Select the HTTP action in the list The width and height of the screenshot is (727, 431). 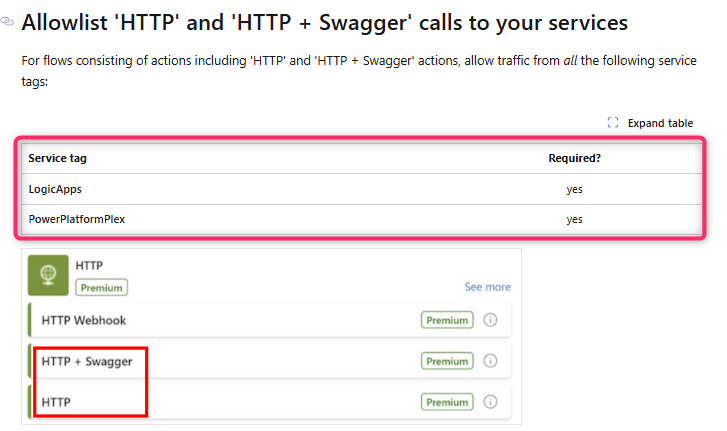[56, 402]
